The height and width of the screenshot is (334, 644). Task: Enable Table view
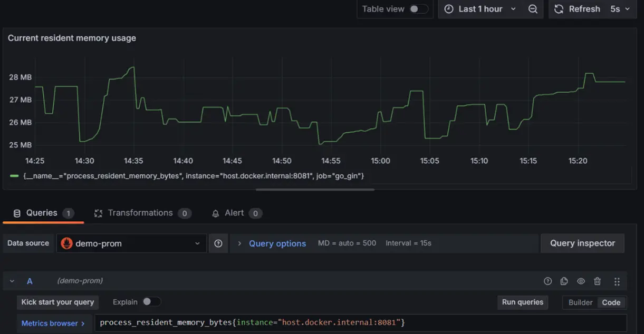(x=416, y=8)
